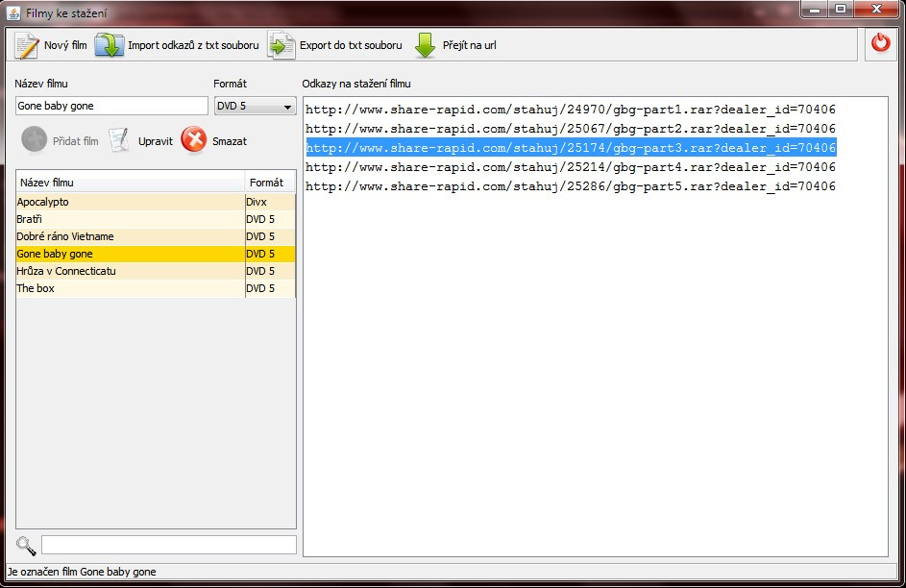The image size is (906, 588).
Task: Select the Hrůza v Connecticatu row
Action: tap(156, 271)
